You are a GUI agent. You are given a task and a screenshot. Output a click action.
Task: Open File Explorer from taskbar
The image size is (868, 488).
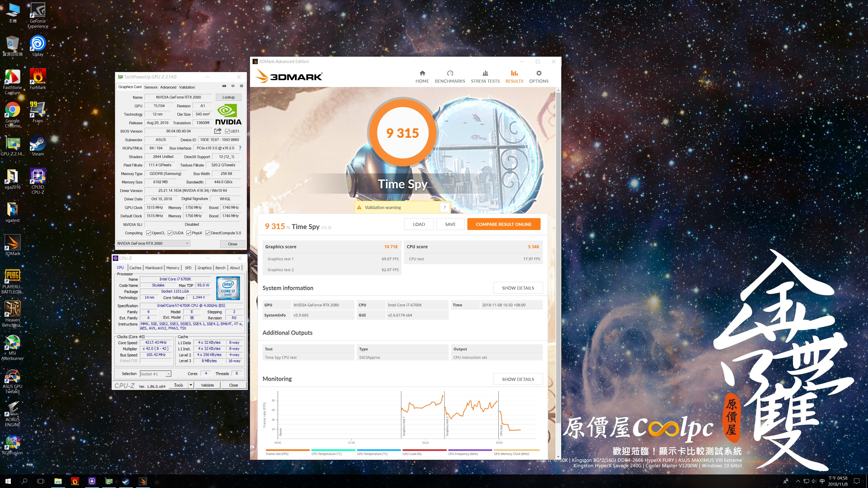(x=58, y=481)
